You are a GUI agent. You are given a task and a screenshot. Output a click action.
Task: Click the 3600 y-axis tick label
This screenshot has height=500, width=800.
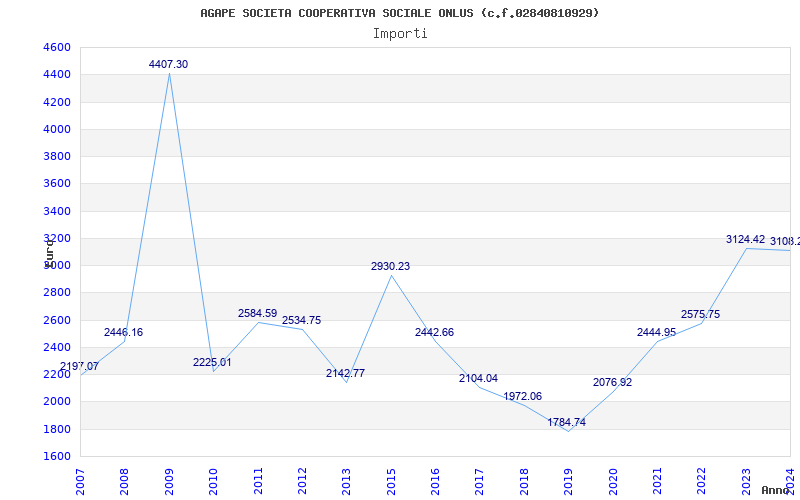55,184
